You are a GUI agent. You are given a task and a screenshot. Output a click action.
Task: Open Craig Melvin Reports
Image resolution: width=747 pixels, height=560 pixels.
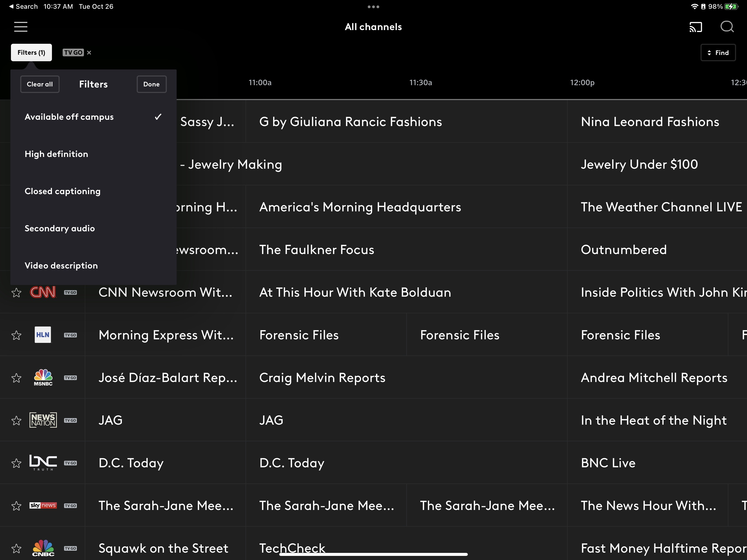(406, 378)
